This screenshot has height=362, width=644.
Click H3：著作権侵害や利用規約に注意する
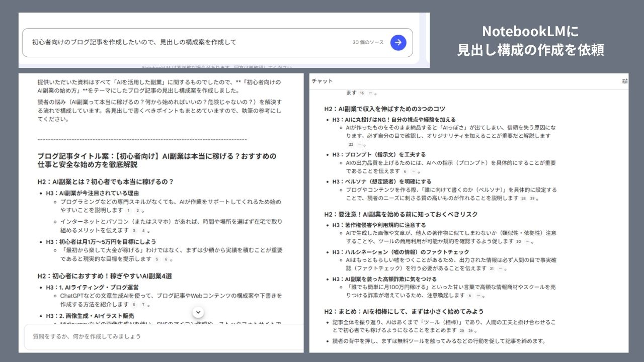click(x=379, y=225)
